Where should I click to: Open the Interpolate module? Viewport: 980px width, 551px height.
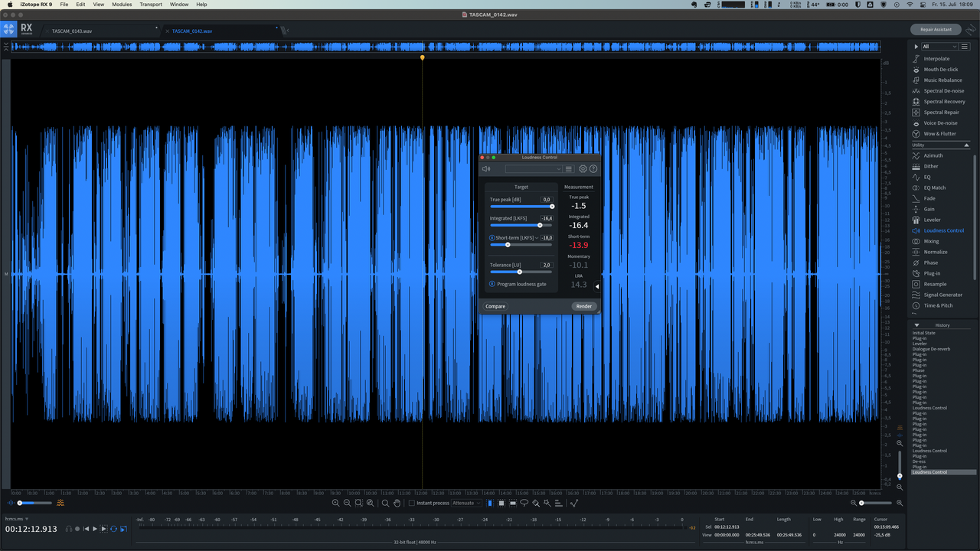click(936, 59)
